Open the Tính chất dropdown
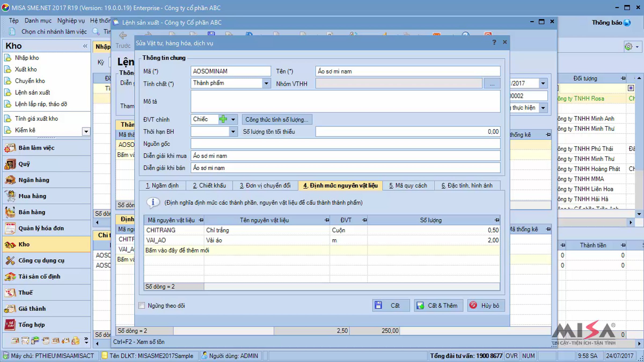Screen dimensions: 644x362 tap(266, 83)
